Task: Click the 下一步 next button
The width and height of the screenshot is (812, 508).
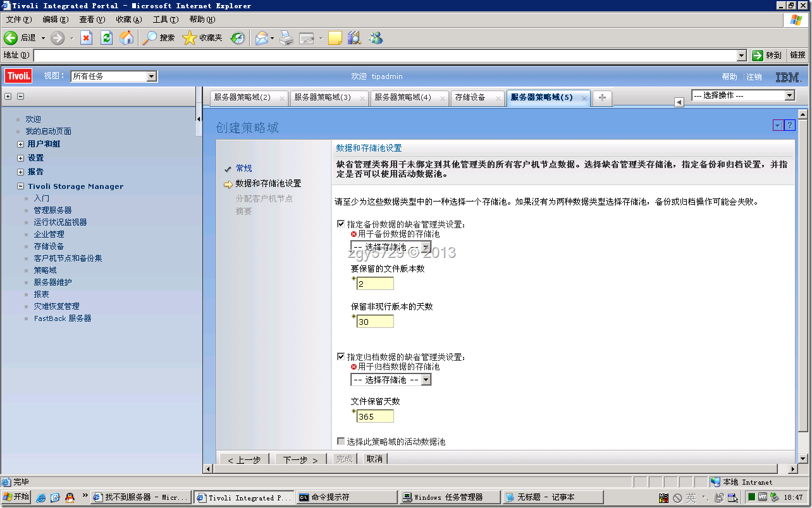Action: coord(301,459)
